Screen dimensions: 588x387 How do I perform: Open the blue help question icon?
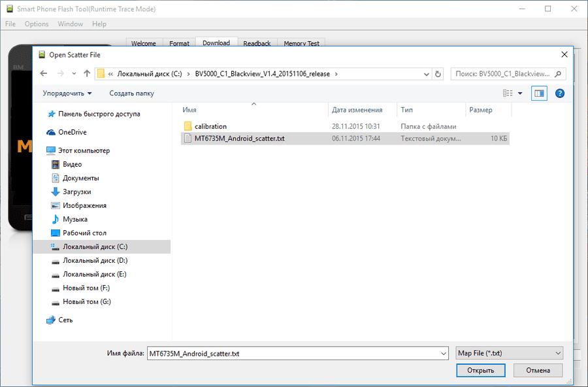click(x=559, y=93)
